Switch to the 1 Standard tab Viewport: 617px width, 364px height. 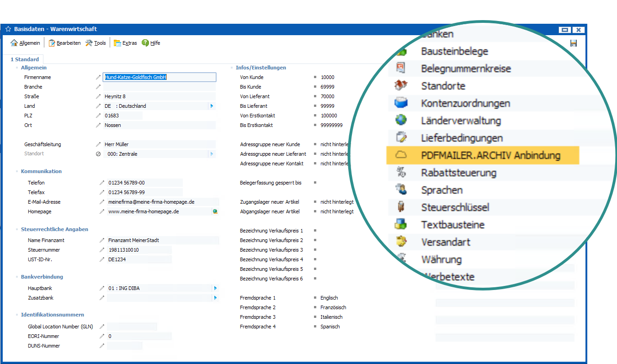point(25,59)
